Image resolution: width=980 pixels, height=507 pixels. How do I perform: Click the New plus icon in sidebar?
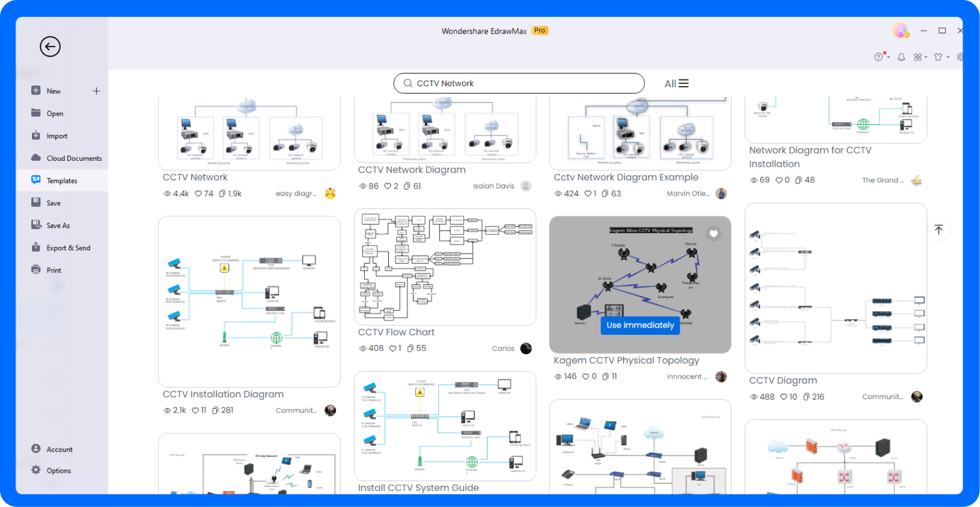[x=96, y=91]
